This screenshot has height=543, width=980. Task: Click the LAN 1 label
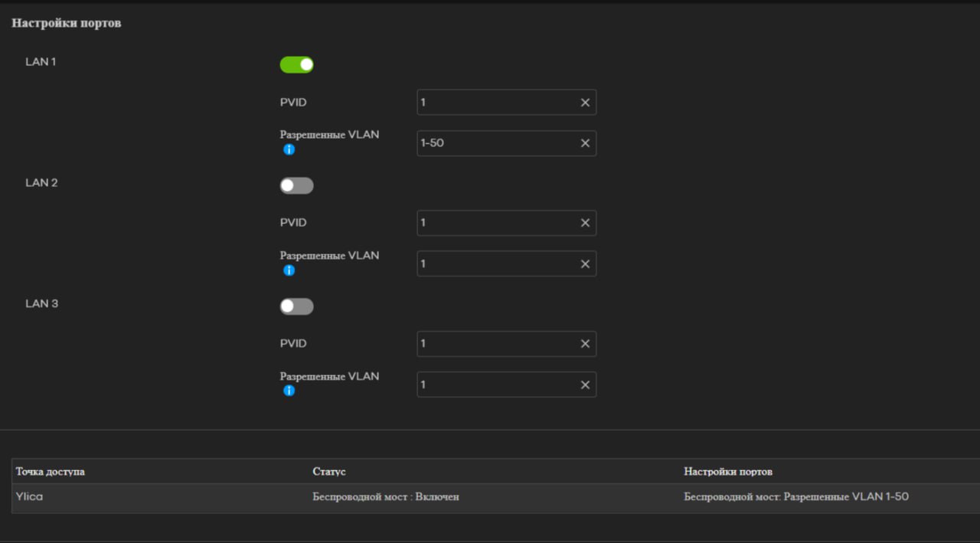pos(41,62)
